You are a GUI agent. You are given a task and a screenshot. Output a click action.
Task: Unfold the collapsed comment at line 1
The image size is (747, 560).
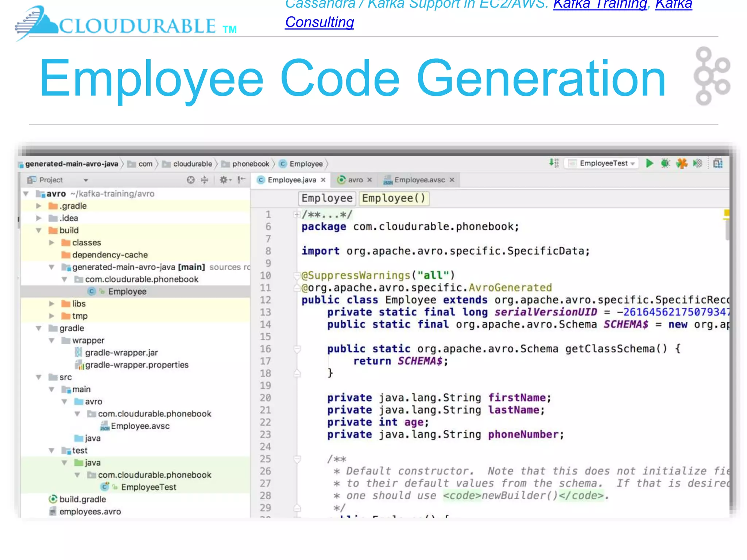pyautogui.click(x=297, y=215)
